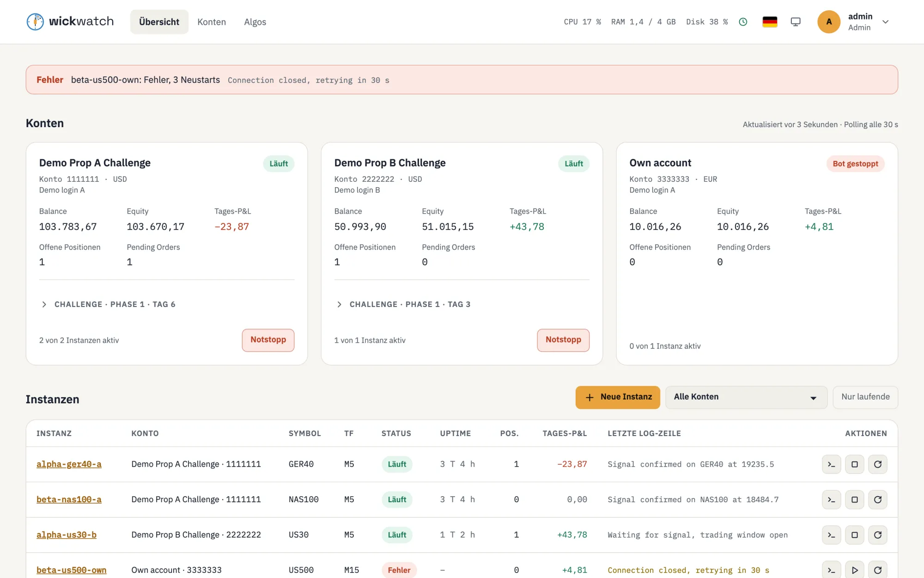Screen dimensions: 924x578
Task: Click the UPTIME column header
Action: (455, 433)
